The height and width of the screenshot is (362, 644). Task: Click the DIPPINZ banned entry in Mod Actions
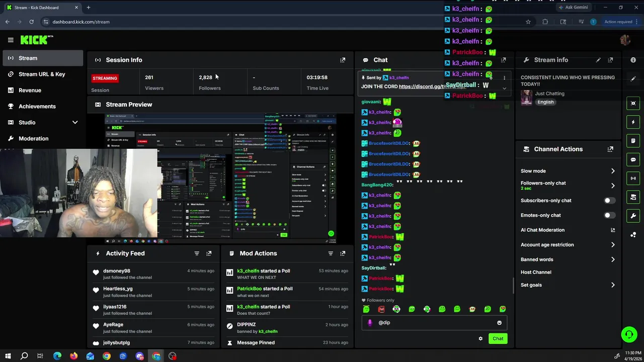coord(287,328)
